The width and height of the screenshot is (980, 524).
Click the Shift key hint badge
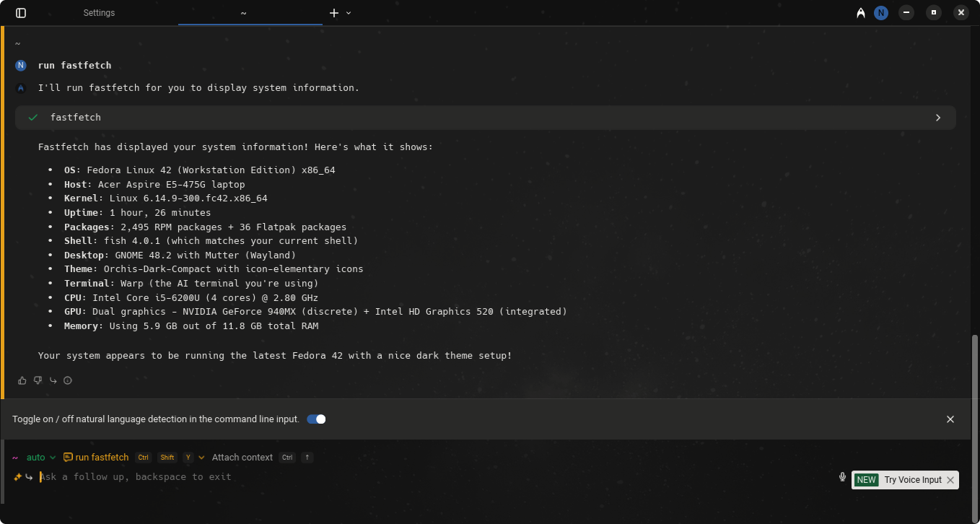(x=167, y=458)
